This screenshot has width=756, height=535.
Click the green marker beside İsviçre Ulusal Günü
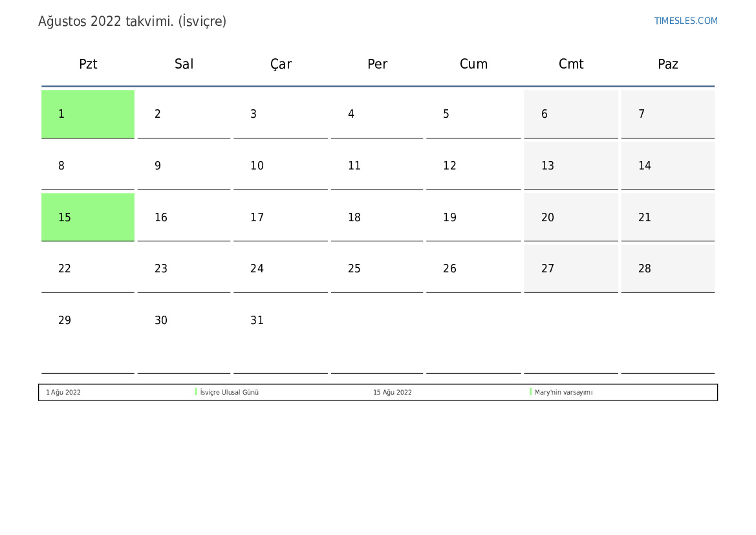pos(196,392)
